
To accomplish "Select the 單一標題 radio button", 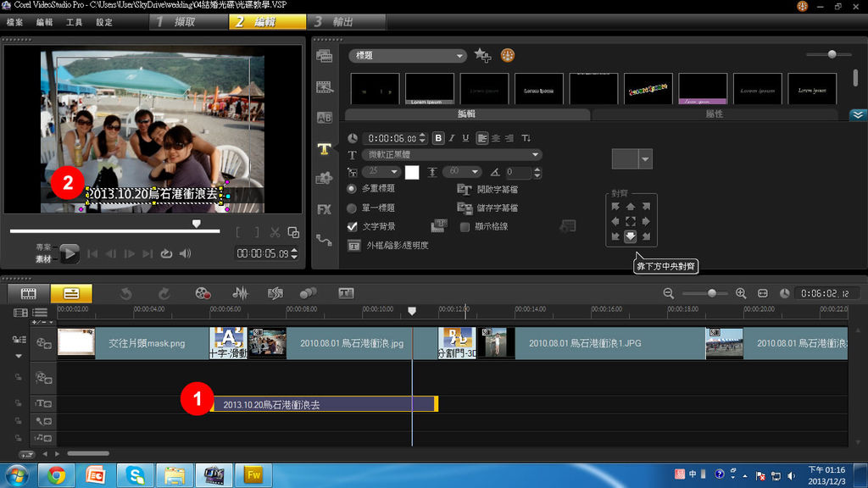I will tap(353, 208).
